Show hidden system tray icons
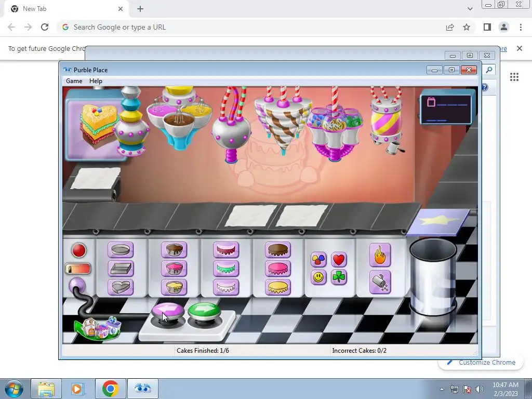 [x=442, y=389]
